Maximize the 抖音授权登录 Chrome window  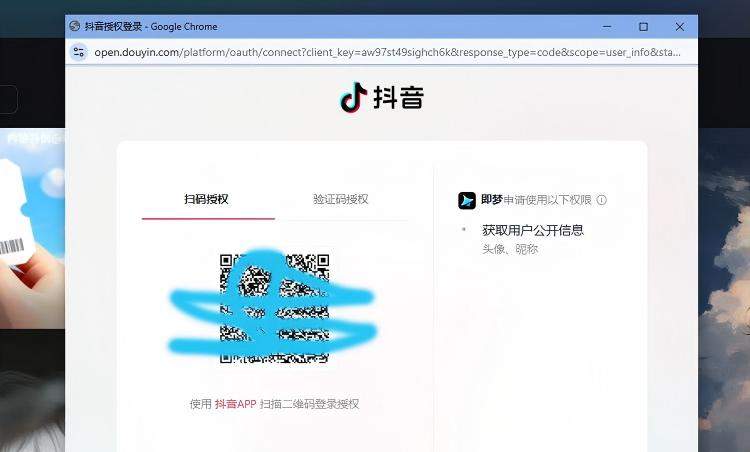coord(643,27)
